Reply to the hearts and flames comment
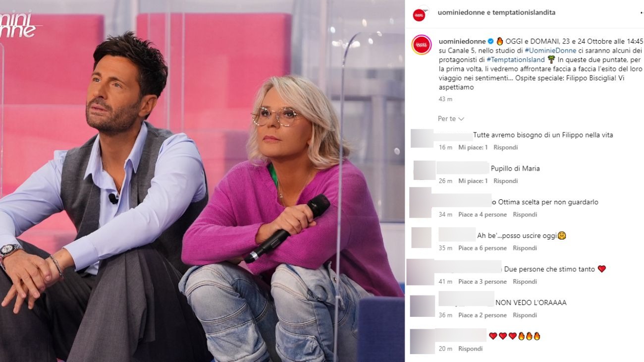644x362 pixels. pyautogui.click(x=471, y=349)
